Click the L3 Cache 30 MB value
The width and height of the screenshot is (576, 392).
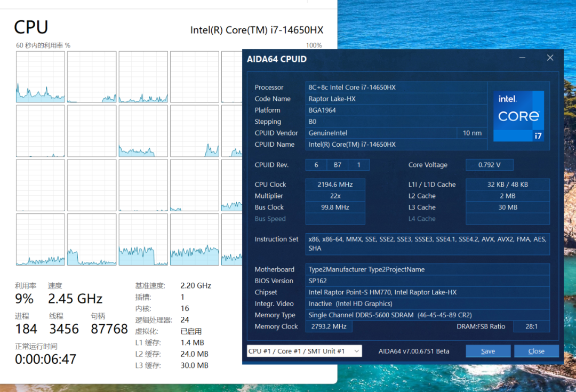(x=508, y=207)
